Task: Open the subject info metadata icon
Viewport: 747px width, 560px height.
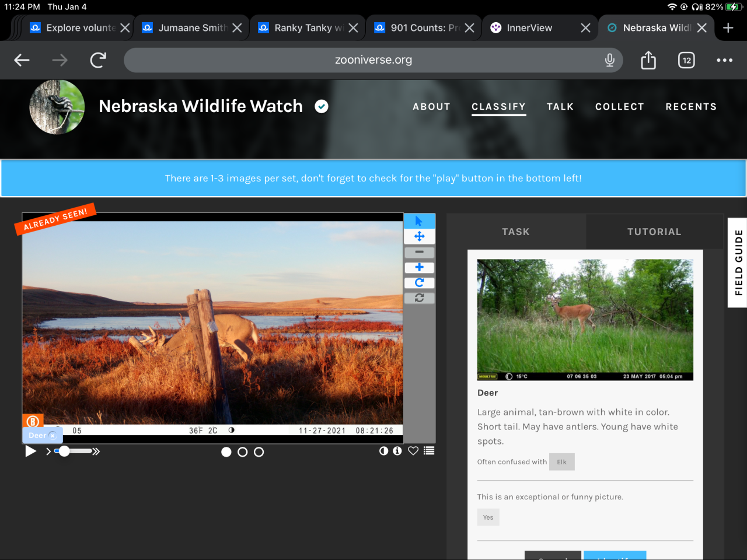Action: tap(397, 451)
